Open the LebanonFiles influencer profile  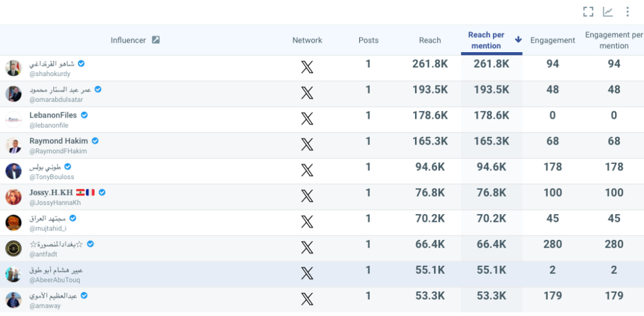(53, 115)
